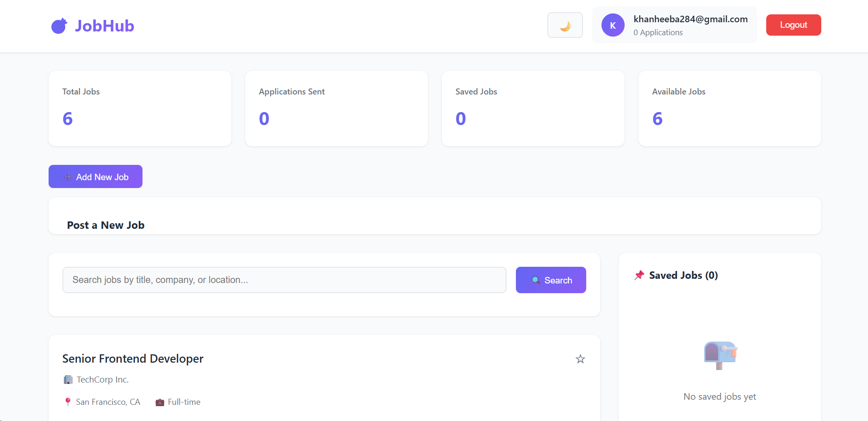Click the building icon next to TechCorp Inc.
The width and height of the screenshot is (868, 421).
[x=68, y=380]
